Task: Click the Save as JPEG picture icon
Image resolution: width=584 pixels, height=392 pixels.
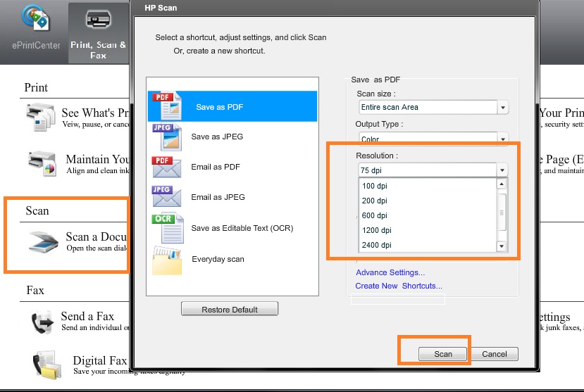Action: pos(167,137)
